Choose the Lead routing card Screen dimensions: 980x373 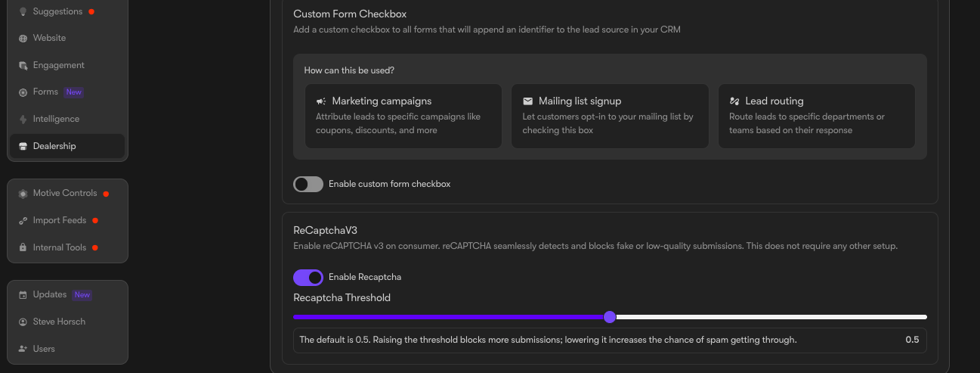817,116
